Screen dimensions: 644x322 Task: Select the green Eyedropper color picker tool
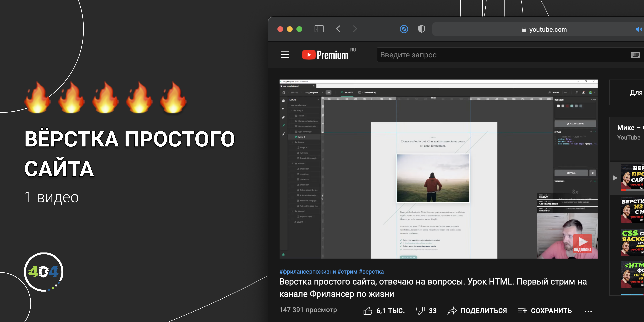pos(283,126)
